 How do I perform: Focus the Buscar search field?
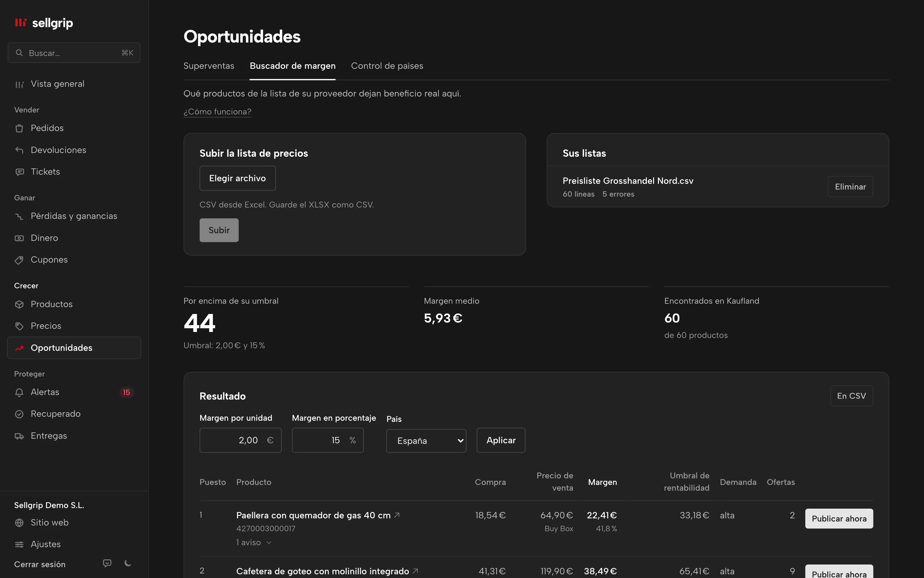click(x=74, y=53)
